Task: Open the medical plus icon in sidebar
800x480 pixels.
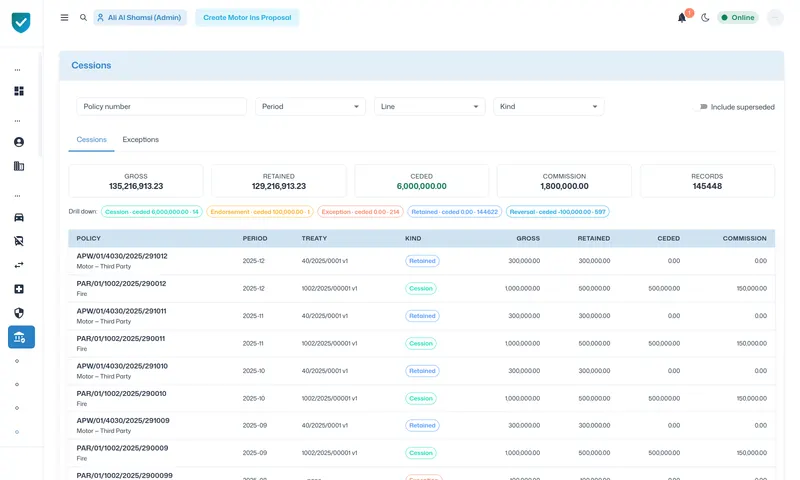Action: click(19, 289)
